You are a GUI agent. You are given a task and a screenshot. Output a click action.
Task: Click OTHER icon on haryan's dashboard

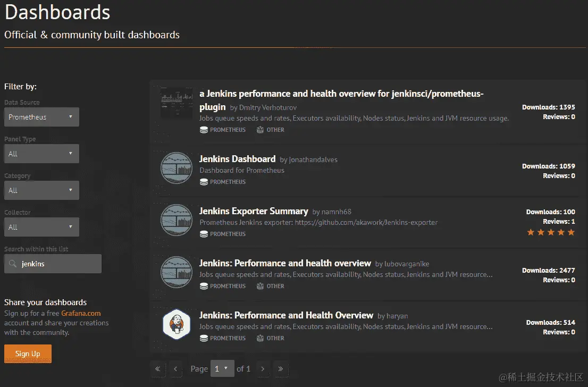pyautogui.click(x=260, y=338)
